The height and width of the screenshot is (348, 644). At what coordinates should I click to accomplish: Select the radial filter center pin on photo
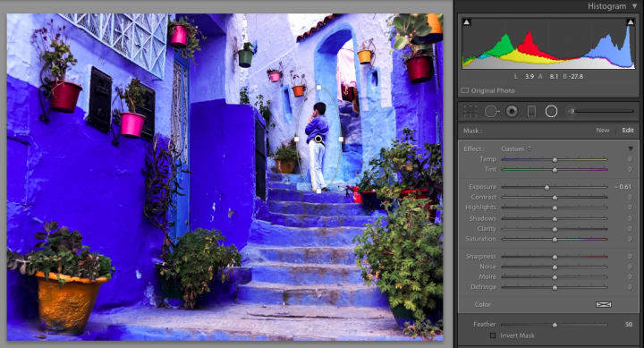click(x=318, y=140)
